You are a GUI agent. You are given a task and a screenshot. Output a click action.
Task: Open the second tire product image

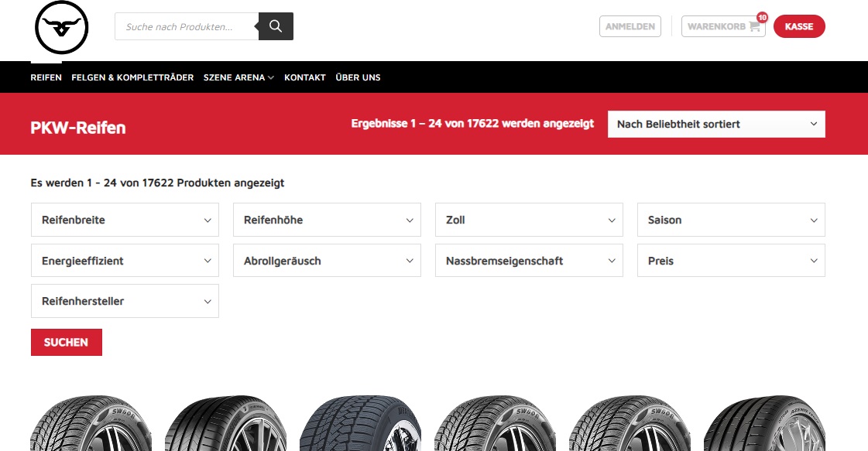(226, 423)
